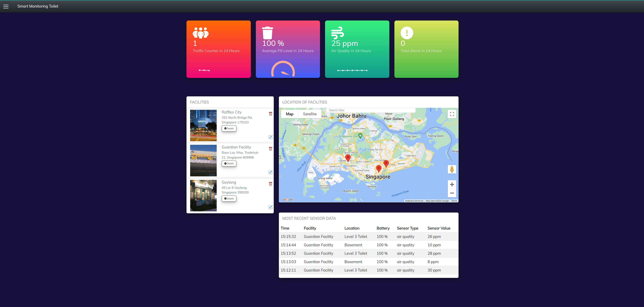
Task: Delete the Raffles City facility
Action: click(270, 114)
